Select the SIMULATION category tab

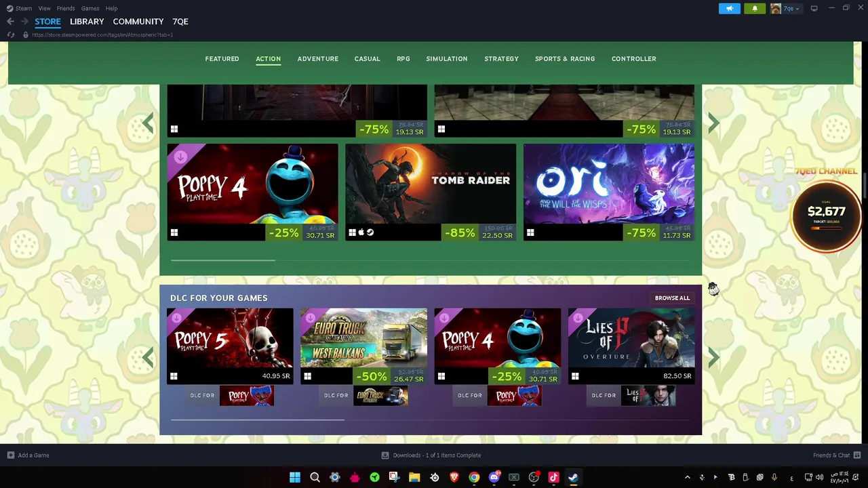[446, 59]
